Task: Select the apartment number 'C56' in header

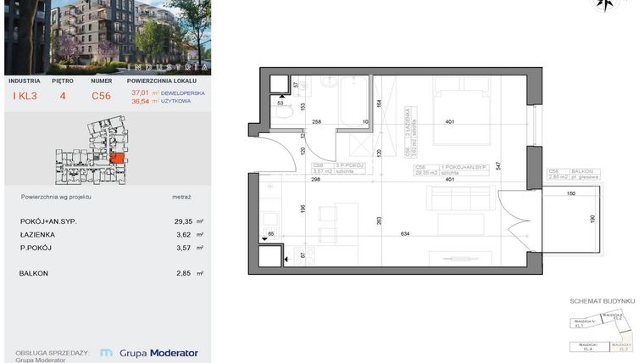Action: click(101, 96)
